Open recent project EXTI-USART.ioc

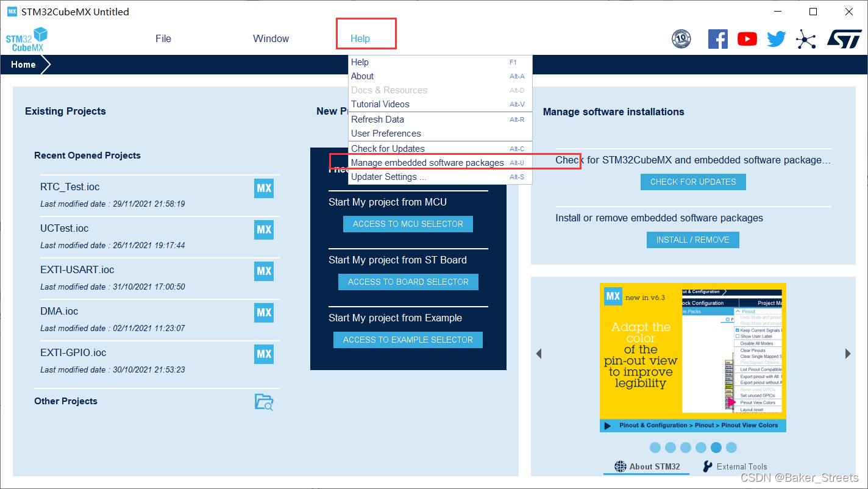[x=77, y=270]
